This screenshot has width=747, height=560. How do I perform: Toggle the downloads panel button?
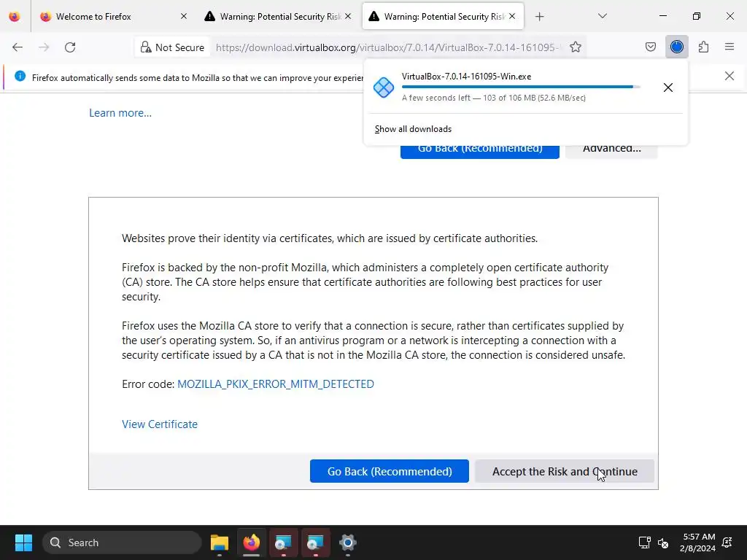point(676,47)
